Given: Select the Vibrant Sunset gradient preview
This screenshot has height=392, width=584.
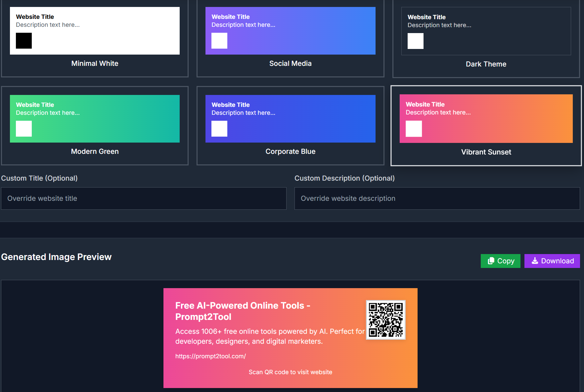Looking at the screenshot, I should (x=506, y=122).
